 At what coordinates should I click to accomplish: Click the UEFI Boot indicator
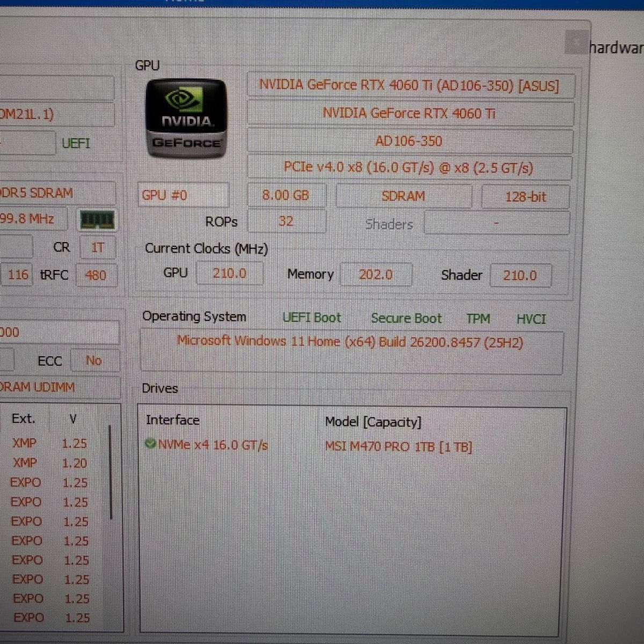coord(312,318)
